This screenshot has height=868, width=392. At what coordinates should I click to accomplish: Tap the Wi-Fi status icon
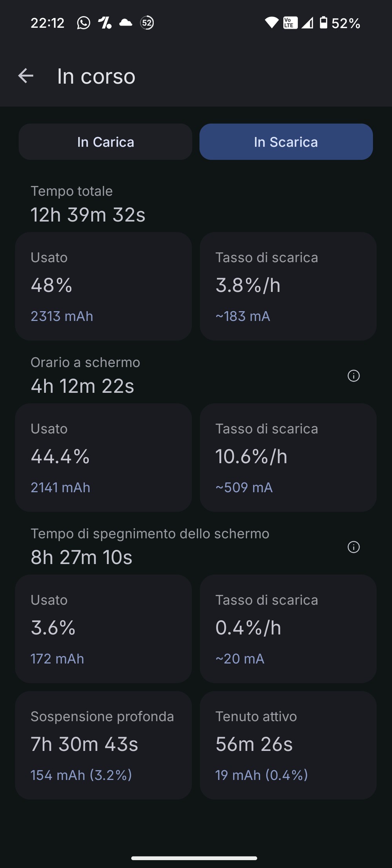271,23
